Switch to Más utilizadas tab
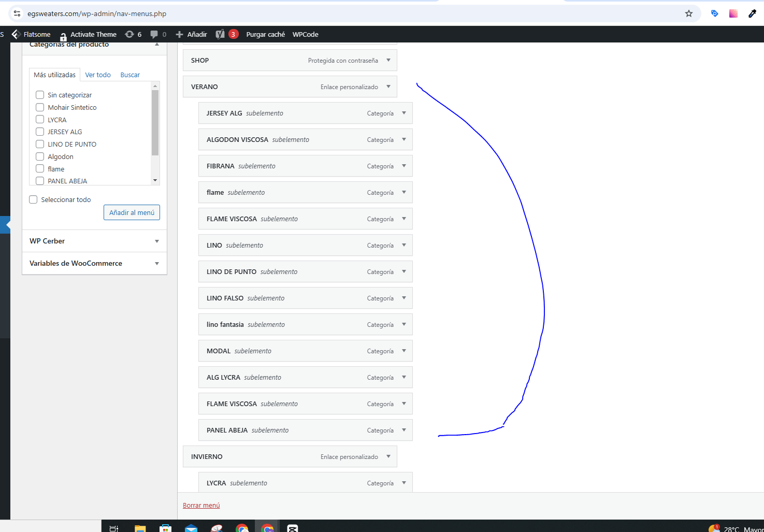This screenshot has height=532, width=764. pyautogui.click(x=54, y=75)
